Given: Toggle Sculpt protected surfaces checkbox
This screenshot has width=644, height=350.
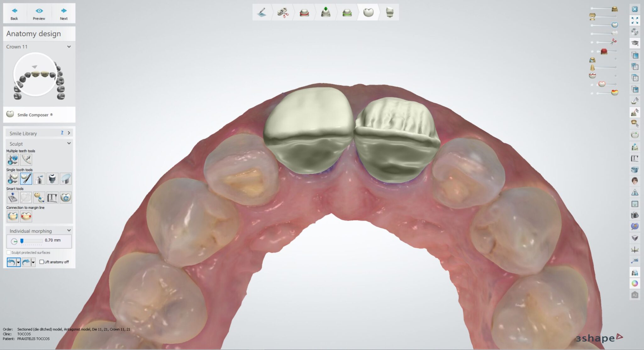Looking at the screenshot, I should click(x=8, y=253).
